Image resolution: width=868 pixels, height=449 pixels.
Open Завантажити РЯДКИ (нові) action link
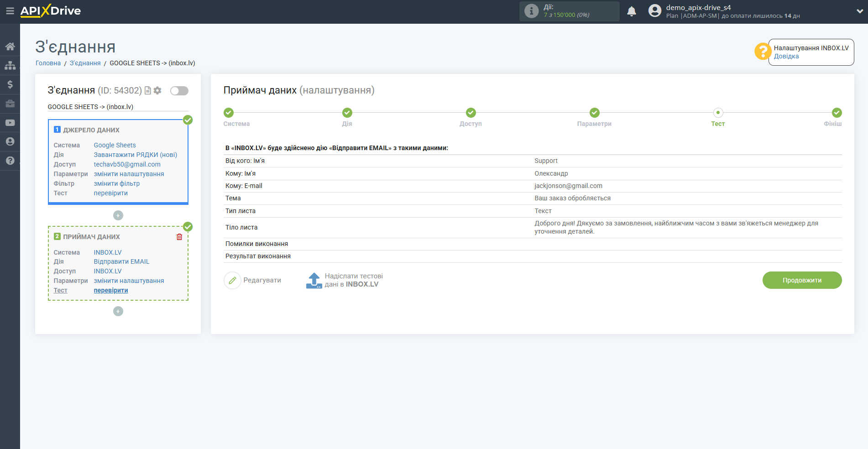136,155
